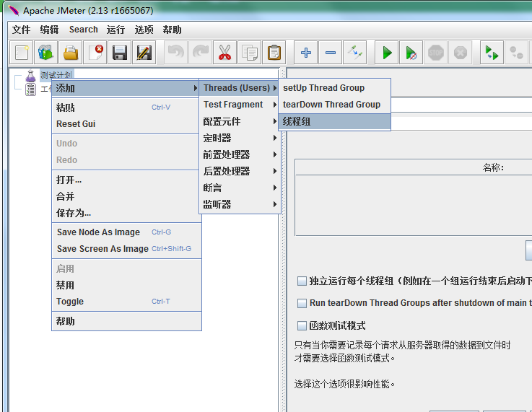Screen dimensions: 532x412
Task: Toggle Run tearDown Thread Groups checkbox
Action: pos(302,303)
